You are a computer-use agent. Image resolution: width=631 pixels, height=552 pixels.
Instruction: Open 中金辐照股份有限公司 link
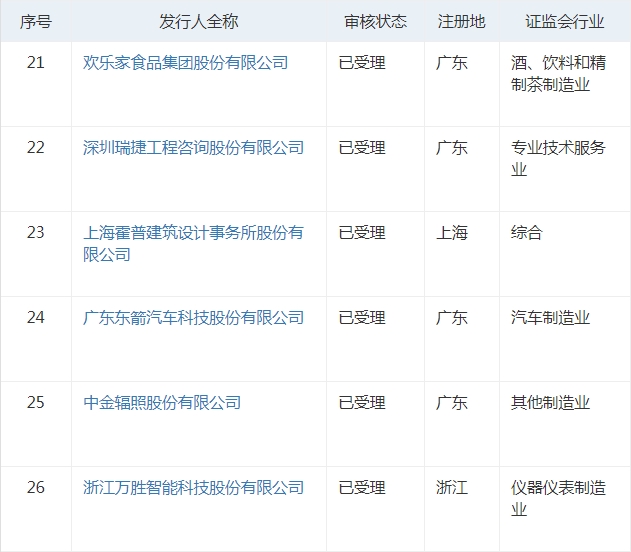coord(162,402)
